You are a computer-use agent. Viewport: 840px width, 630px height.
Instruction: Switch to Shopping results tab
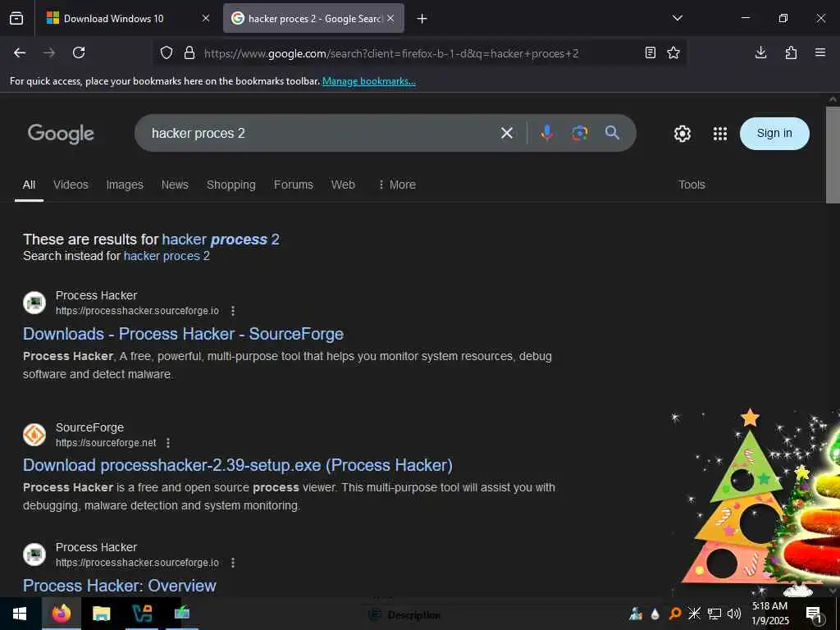(x=231, y=185)
